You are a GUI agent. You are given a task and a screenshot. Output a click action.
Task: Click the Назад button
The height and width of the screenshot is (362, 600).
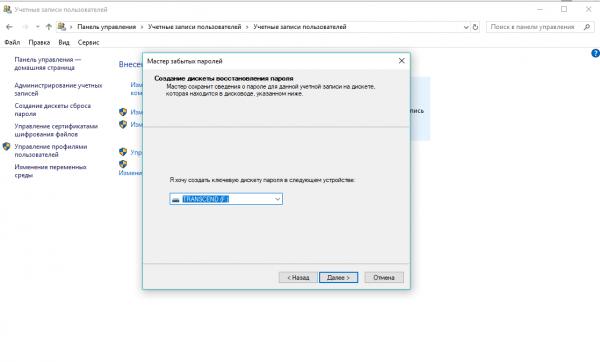[x=298, y=277]
